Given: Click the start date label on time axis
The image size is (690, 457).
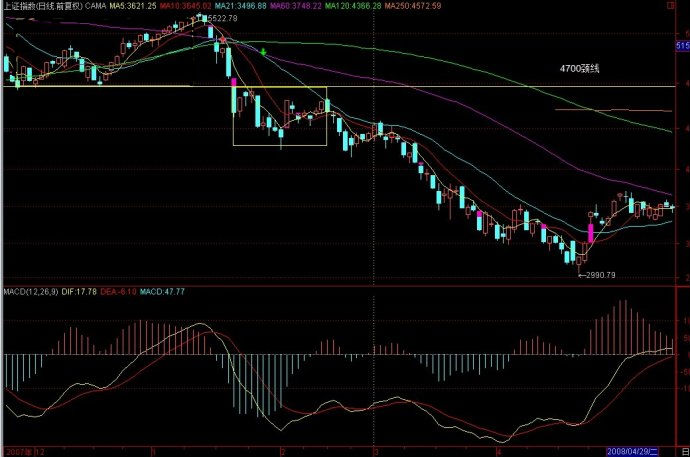Looking at the screenshot, I should click(x=20, y=451).
